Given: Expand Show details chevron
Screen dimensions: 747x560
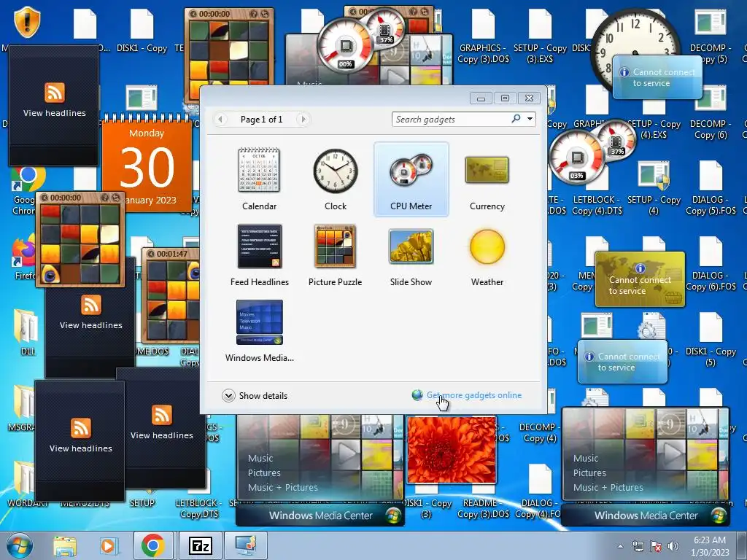Looking at the screenshot, I should coord(228,396).
